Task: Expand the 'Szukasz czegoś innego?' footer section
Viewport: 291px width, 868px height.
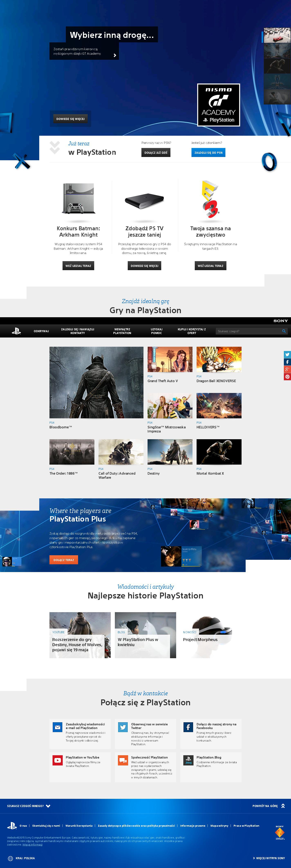Action: click(48, 806)
